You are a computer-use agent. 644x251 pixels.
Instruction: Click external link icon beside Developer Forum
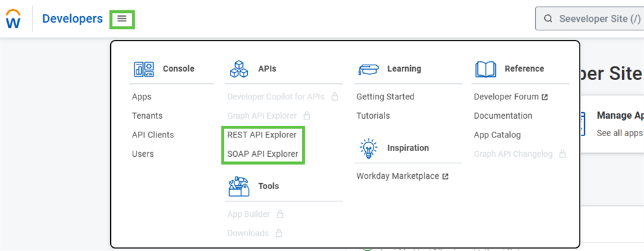click(545, 97)
